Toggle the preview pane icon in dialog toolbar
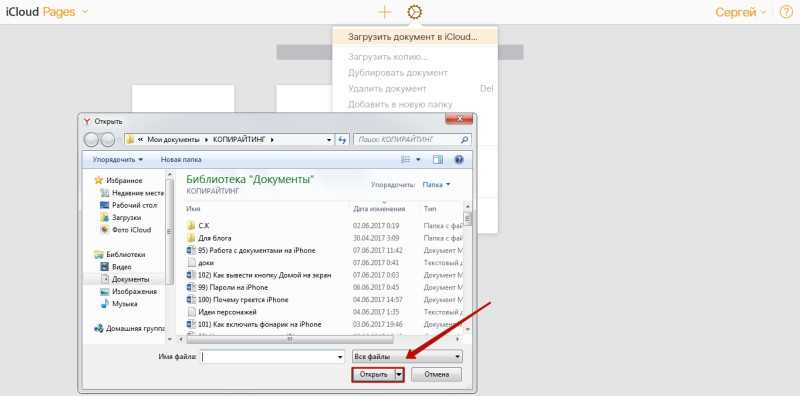 tap(438, 160)
